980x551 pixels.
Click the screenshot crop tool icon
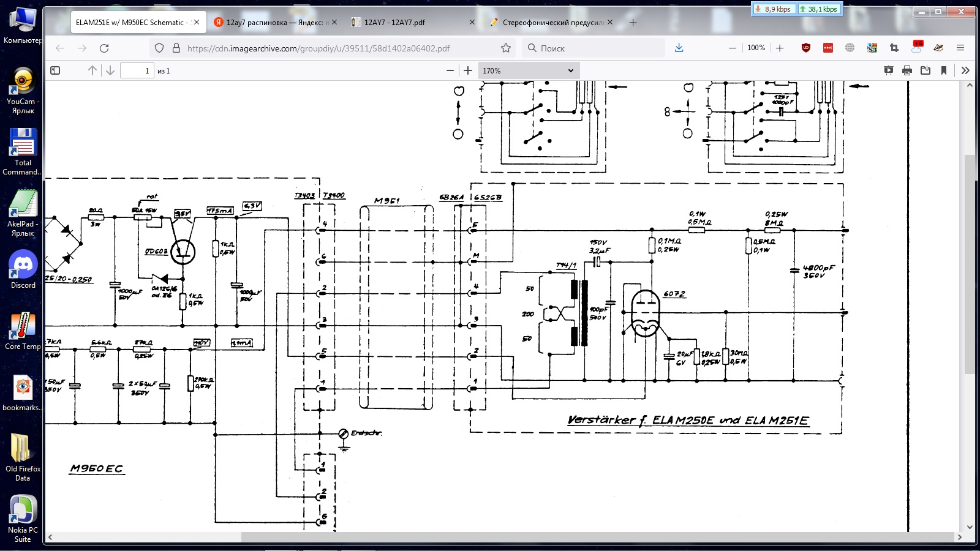point(894,48)
